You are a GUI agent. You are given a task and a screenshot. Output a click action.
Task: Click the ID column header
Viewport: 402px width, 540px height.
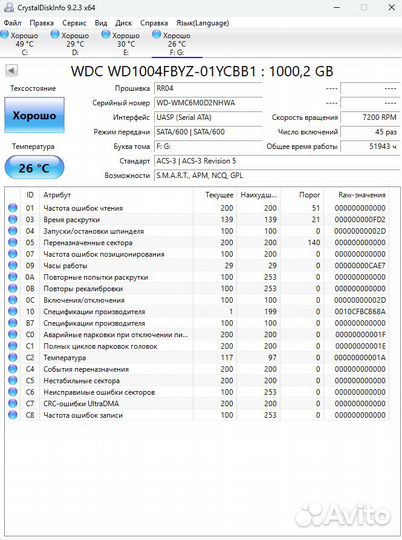tap(30, 195)
